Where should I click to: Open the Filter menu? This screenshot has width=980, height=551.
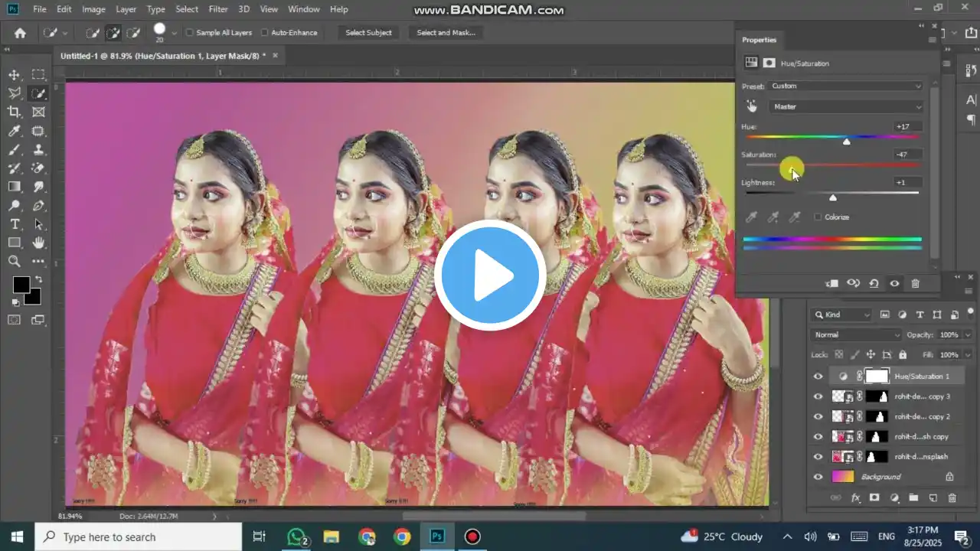coord(218,9)
